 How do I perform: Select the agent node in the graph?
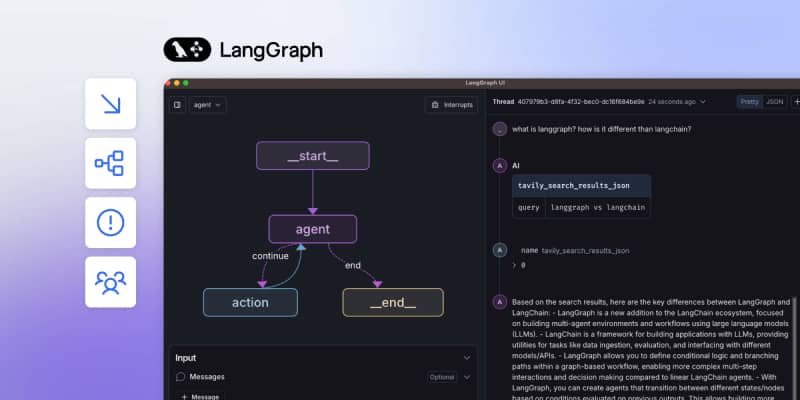(x=313, y=229)
